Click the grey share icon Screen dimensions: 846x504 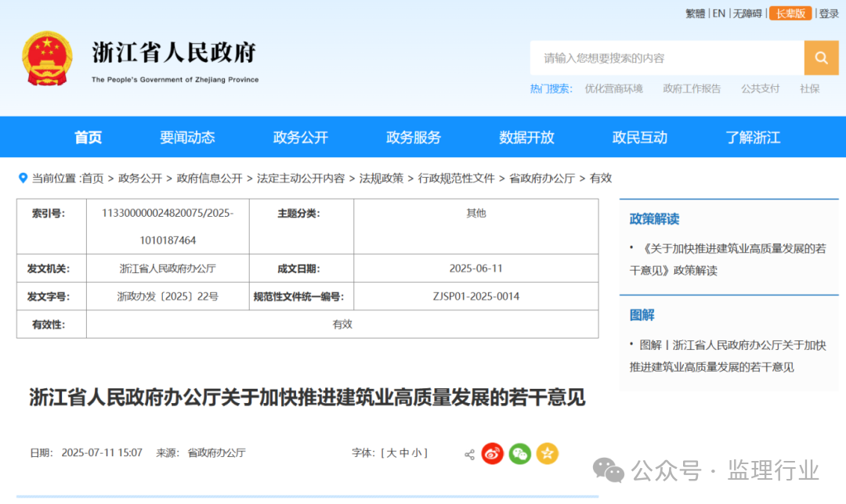[x=469, y=455]
